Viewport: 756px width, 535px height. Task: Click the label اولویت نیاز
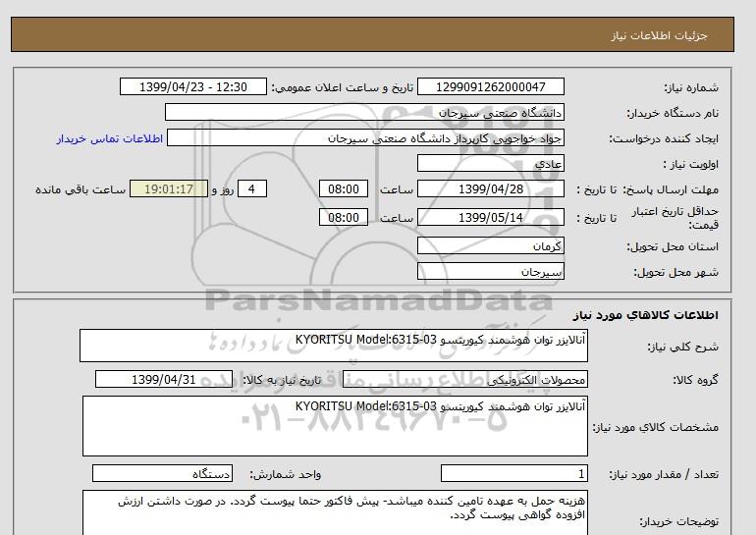(691, 164)
